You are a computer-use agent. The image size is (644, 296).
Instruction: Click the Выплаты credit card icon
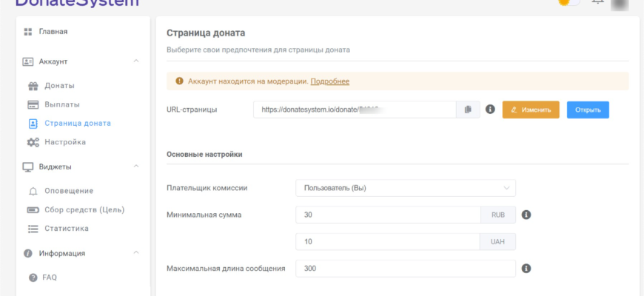click(x=33, y=104)
